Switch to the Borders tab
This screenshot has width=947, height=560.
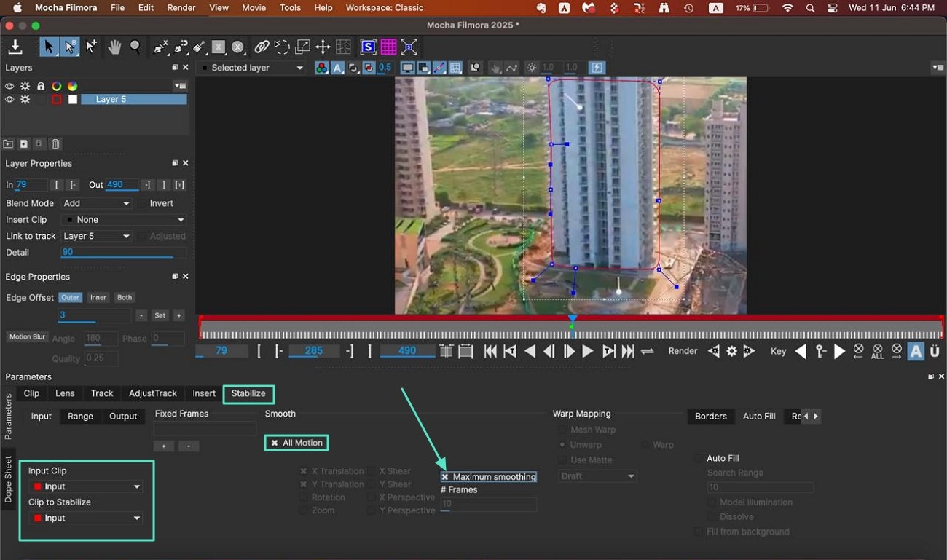click(x=710, y=416)
